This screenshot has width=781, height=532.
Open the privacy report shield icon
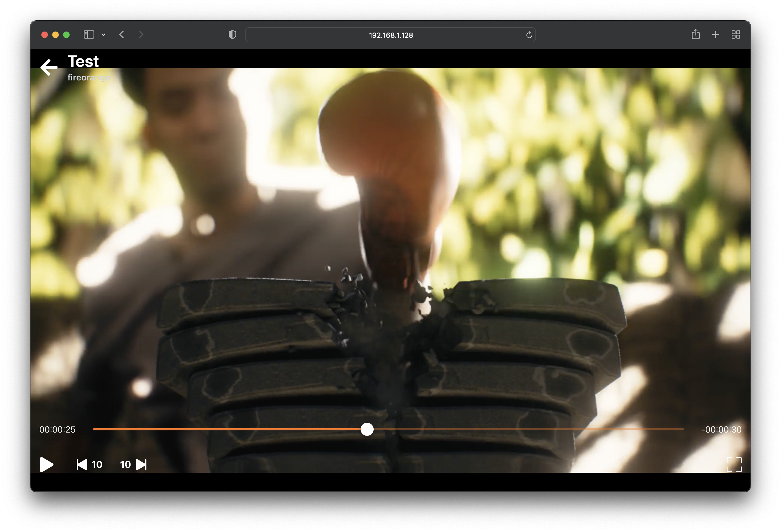(232, 35)
